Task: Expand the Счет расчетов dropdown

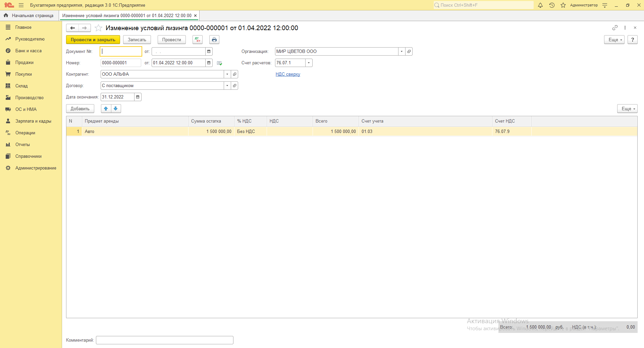Action: (309, 63)
